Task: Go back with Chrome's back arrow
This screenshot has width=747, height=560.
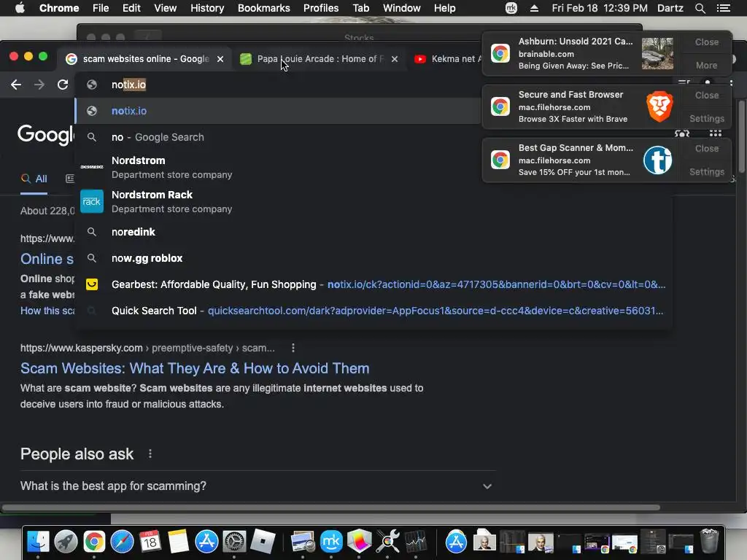Action: point(16,85)
